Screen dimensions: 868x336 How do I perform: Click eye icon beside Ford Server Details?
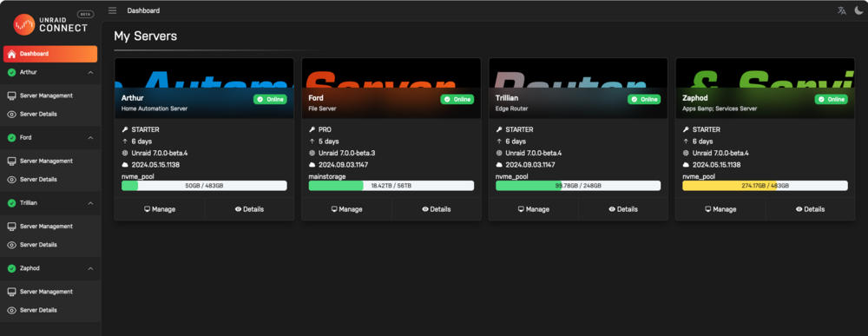coord(11,180)
